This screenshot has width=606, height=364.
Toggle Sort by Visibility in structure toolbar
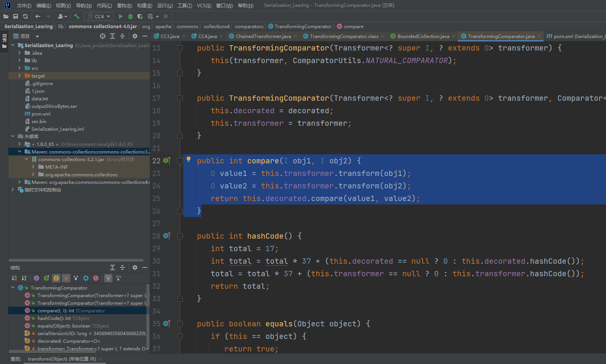point(14,278)
